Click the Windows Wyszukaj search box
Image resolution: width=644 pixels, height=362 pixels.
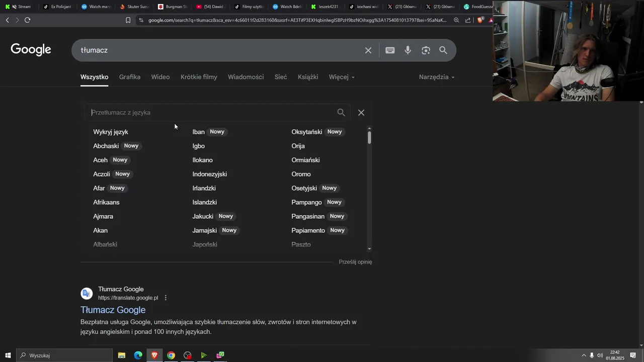click(64, 355)
